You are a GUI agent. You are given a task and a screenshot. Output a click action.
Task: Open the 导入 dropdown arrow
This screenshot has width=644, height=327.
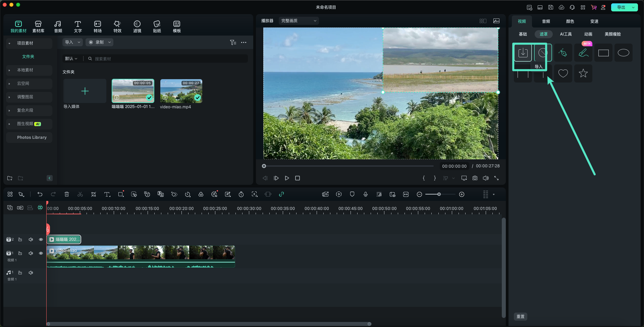coord(79,42)
